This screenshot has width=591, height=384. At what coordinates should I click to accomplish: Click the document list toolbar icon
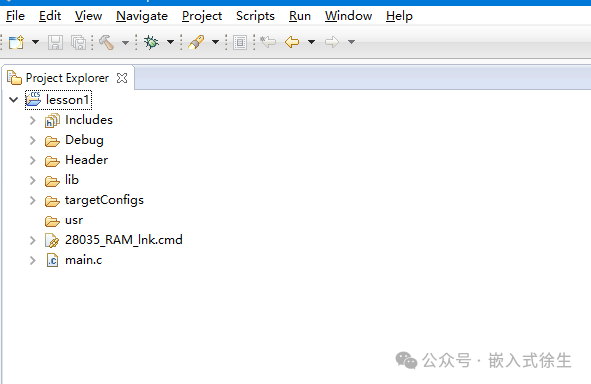(240, 42)
